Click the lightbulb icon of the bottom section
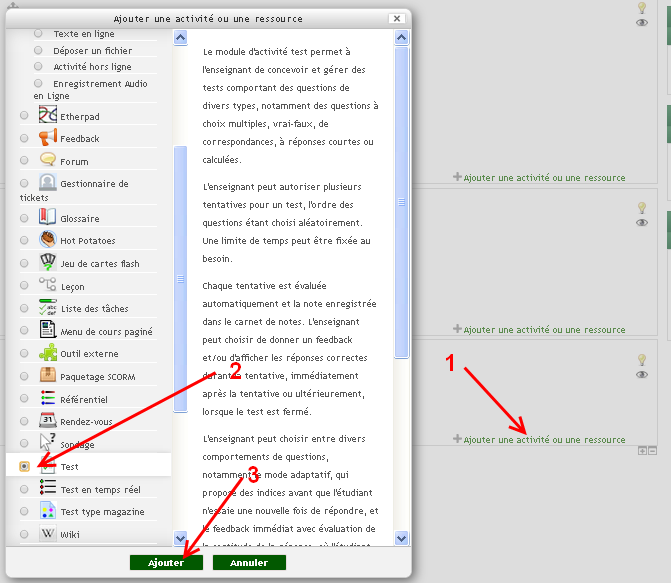 click(642, 360)
